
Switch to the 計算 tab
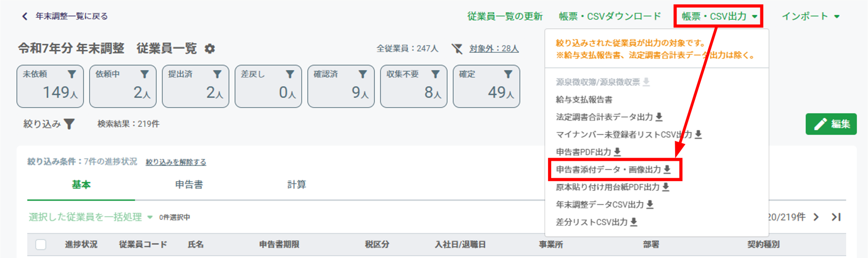297,185
